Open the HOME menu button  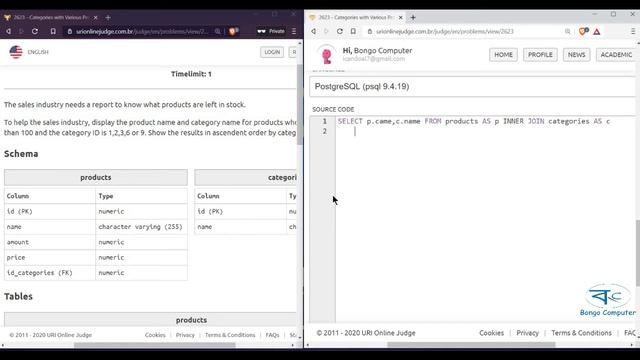[503, 55]
